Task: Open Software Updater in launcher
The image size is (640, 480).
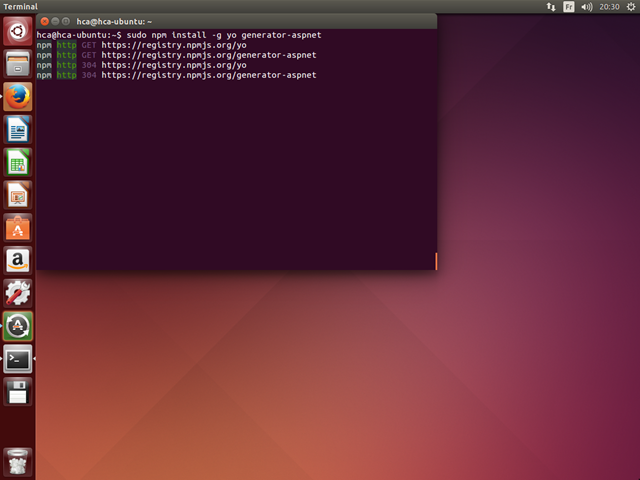Action: [18, 326]
